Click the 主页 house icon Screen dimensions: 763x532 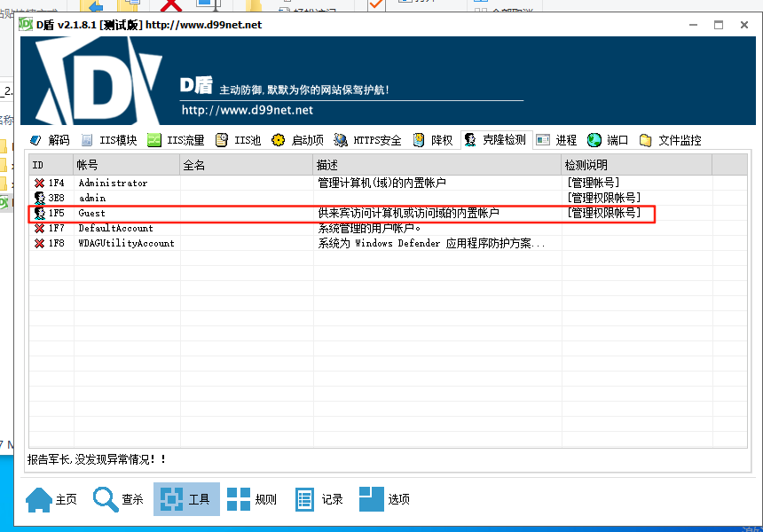[39, 499]
